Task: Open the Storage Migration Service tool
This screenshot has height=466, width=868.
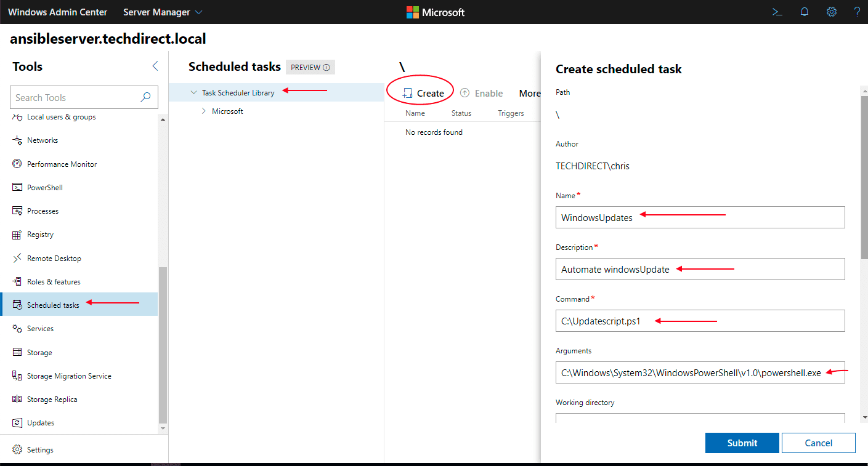Action: [69, 376]
